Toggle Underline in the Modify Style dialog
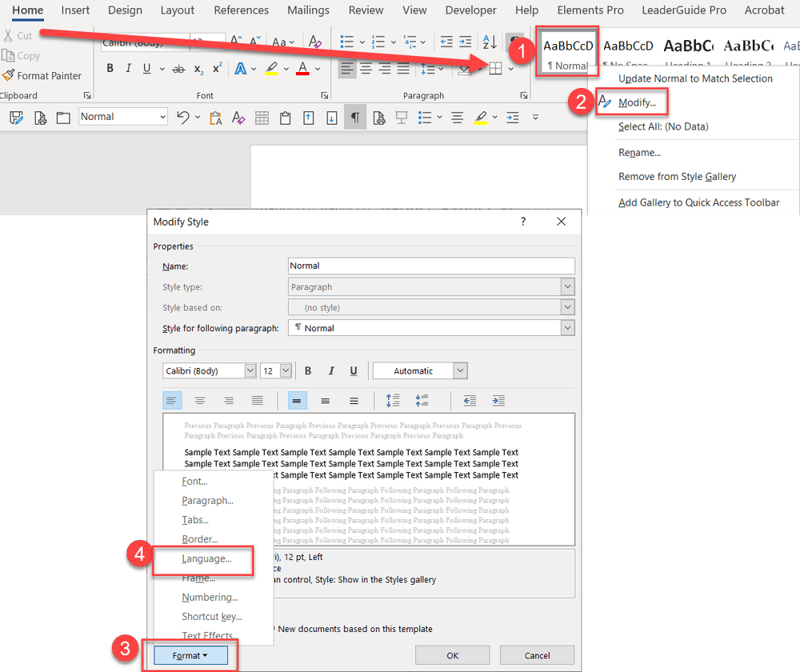Image resolution: width=800 pixels, height=672 pixels. pos(353,370)
